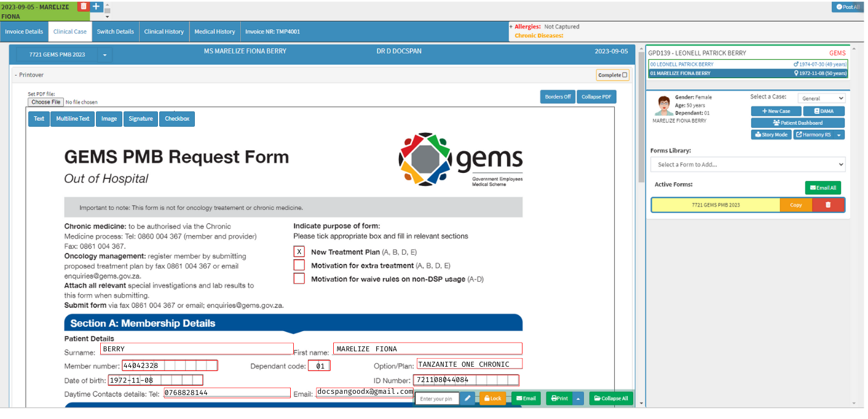Tick the Complete checkbox
The image size is (868, 419).
[x=625, y=75]
